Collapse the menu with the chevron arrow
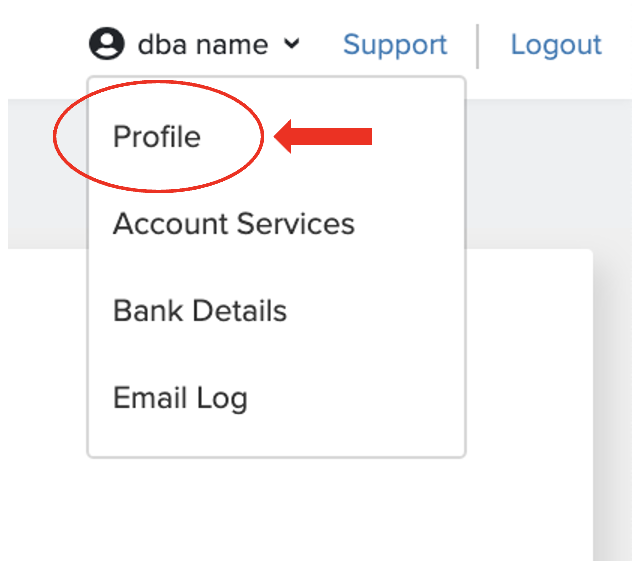 coord(291,43)
